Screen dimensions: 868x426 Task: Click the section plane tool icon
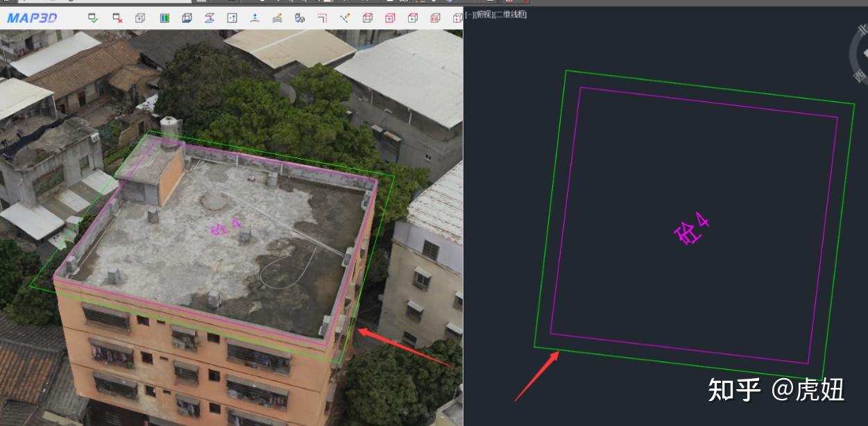[211, 17]
